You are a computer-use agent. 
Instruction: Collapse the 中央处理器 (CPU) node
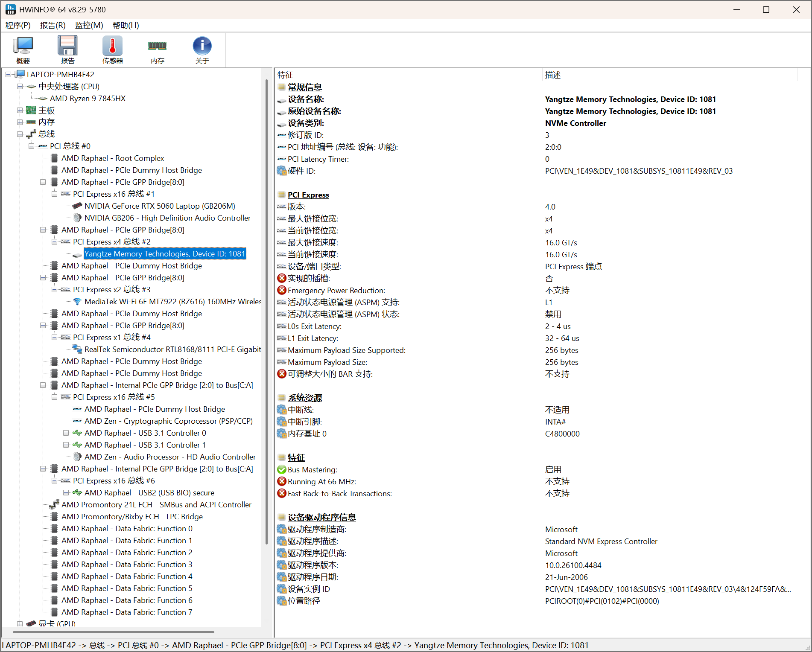click(20, 87)
